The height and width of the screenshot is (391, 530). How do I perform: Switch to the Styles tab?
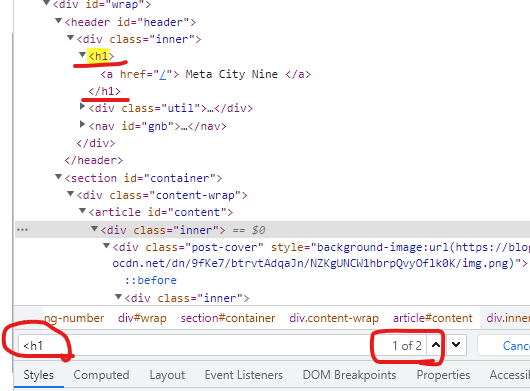pyautogui.click(x=39, y=375)
